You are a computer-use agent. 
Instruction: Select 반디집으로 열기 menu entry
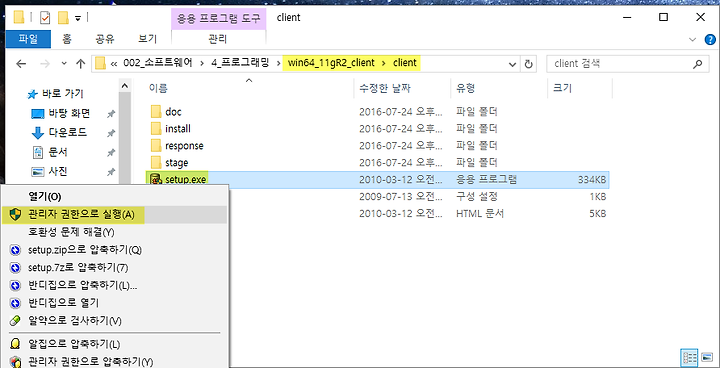[114, 303]
